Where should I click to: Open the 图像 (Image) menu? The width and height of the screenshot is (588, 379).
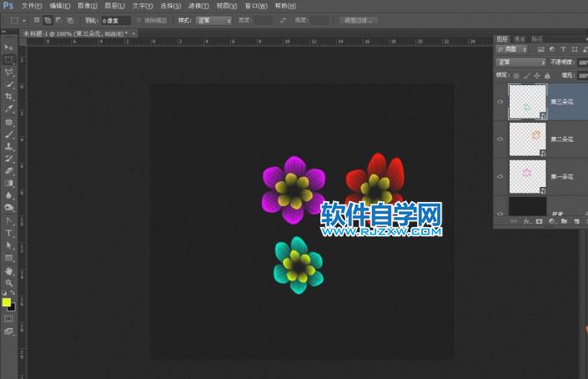pos(88,6)
